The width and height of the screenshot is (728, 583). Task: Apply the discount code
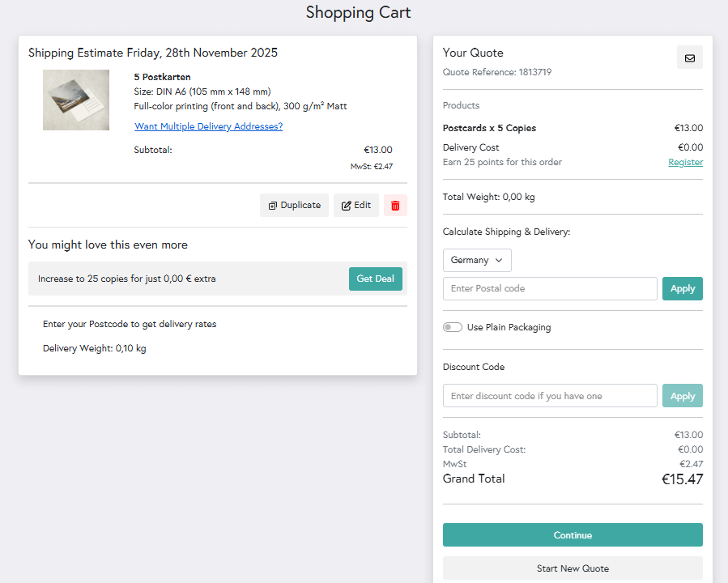click(682, 395)
